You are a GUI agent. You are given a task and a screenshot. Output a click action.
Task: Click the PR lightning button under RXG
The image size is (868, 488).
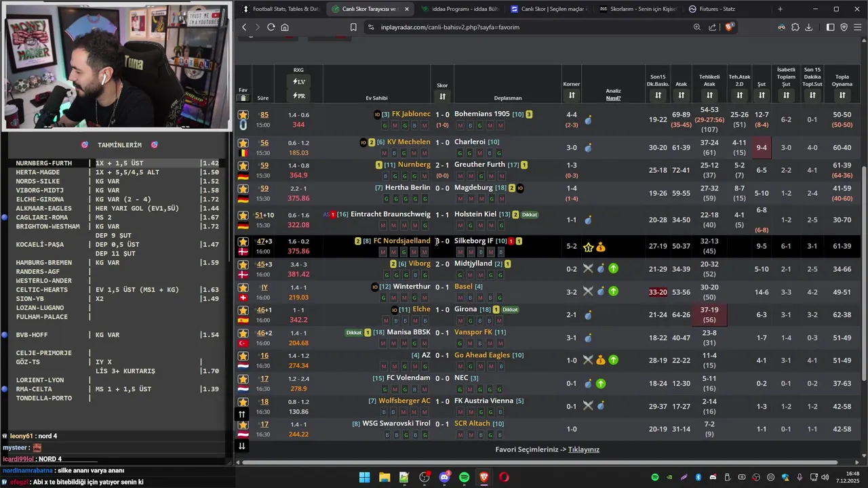(x=299, y=96)
